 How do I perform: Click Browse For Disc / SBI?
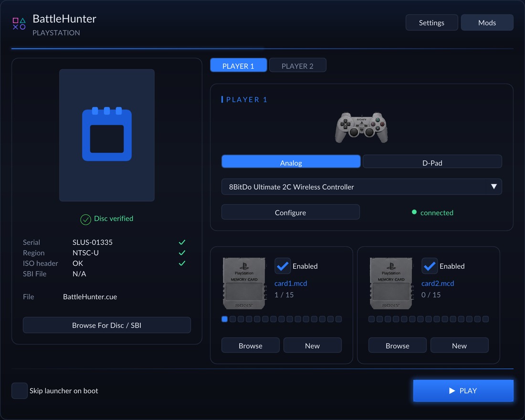click(107, 325)
